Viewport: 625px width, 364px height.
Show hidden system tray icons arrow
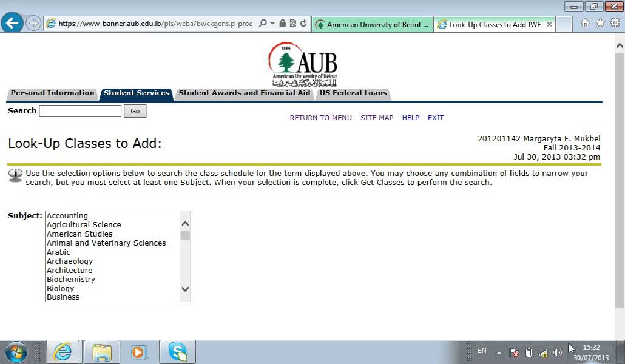click(x=499, y=352)
